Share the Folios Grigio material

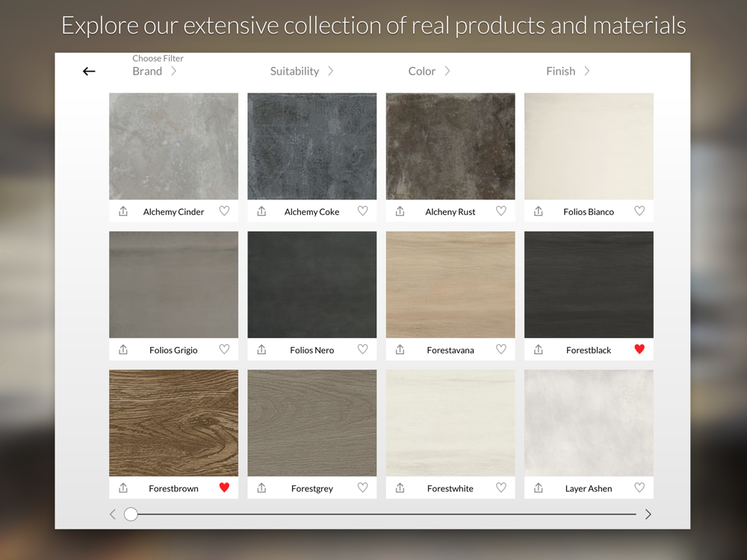(x=123, y=349)
